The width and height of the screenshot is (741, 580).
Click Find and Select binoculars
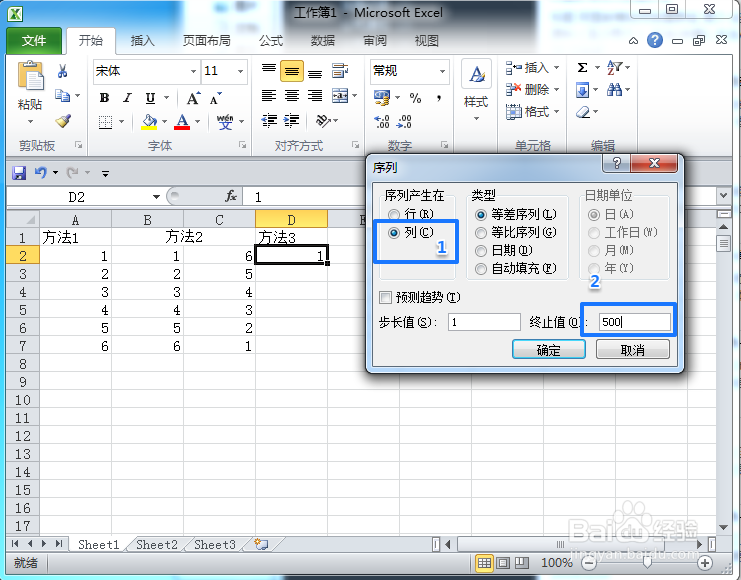(x=614, y=90)
